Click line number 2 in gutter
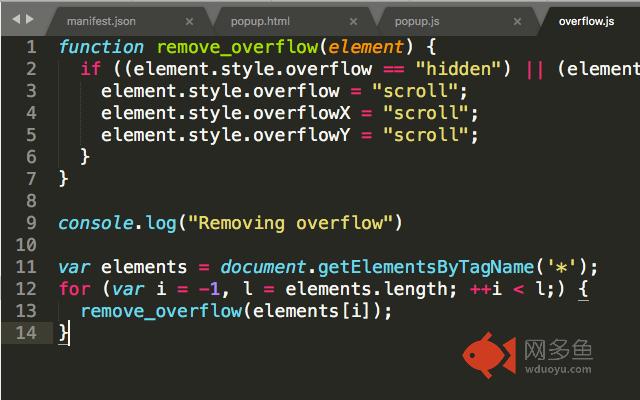 tap(31, 69)
